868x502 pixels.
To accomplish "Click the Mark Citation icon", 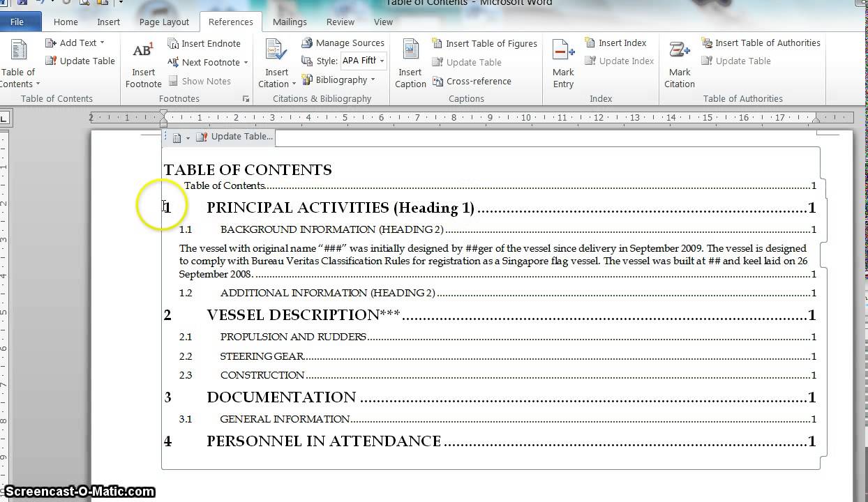I will pos(680,51).
